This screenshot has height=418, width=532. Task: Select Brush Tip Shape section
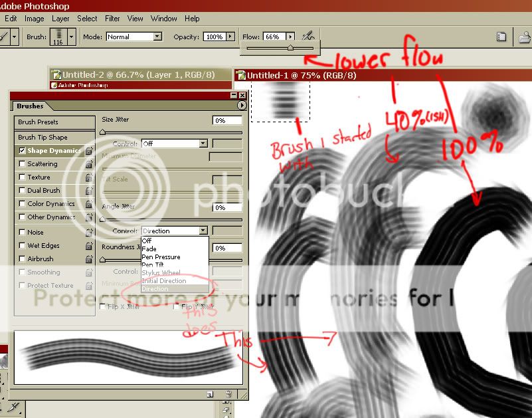pos(54,137)
